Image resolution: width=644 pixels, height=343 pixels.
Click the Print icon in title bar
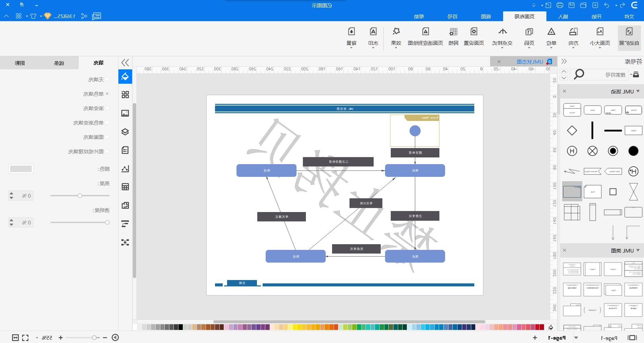(x=560, y=5)
